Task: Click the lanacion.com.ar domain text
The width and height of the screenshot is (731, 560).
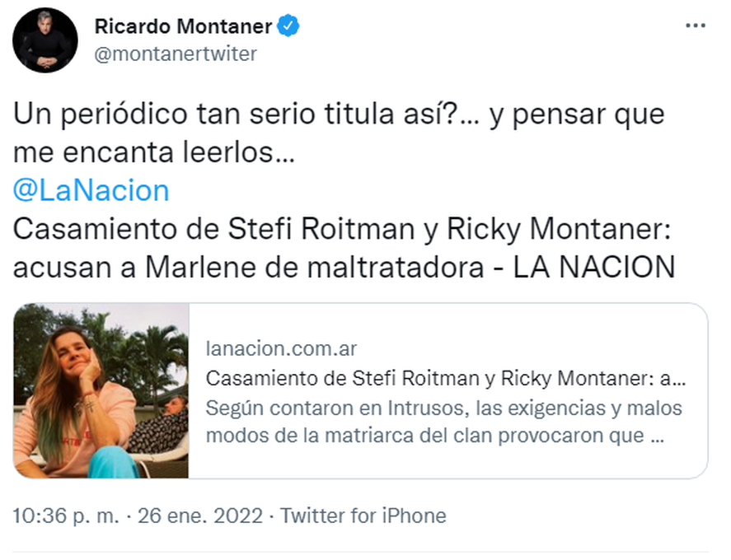Action: (281, 348)
